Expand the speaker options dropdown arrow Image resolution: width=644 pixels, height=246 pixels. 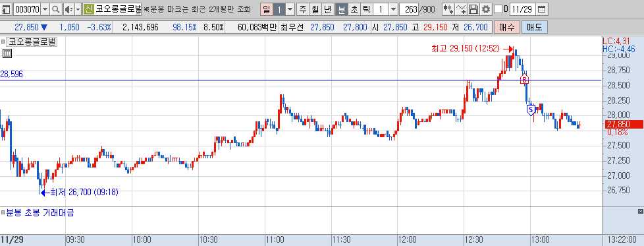78,9
